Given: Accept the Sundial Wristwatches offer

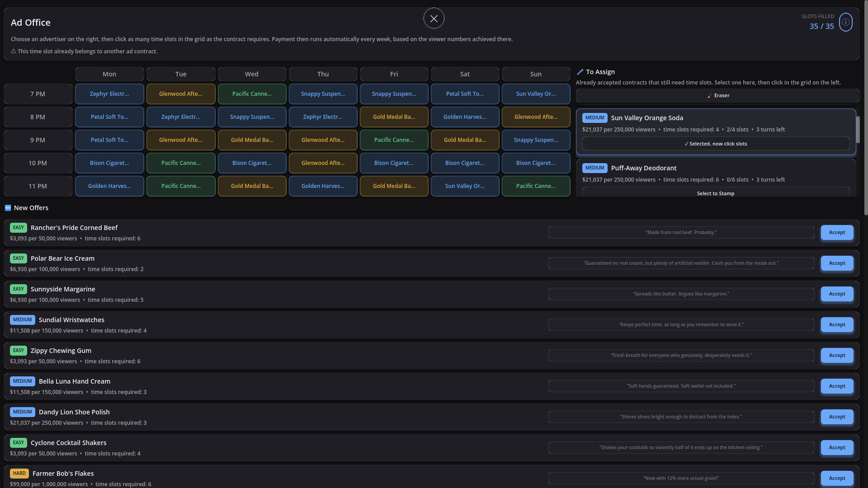Looking at the screenshot, I should [837, 324].
